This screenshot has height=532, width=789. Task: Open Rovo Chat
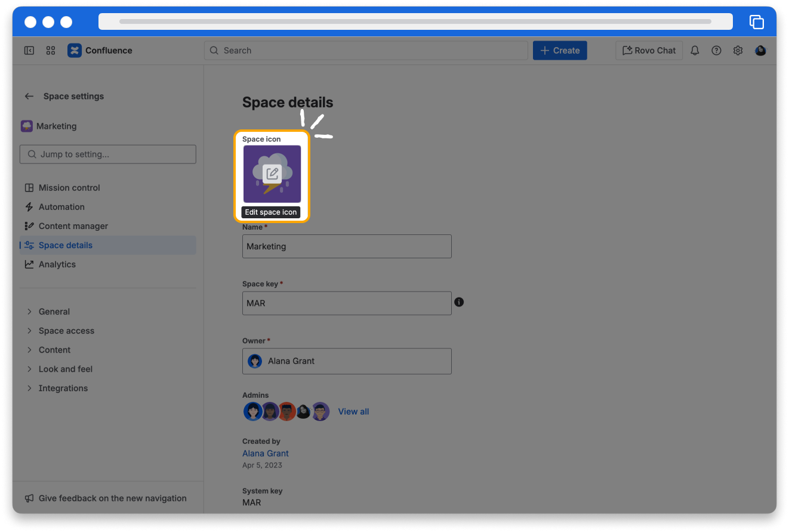point(649,51)
